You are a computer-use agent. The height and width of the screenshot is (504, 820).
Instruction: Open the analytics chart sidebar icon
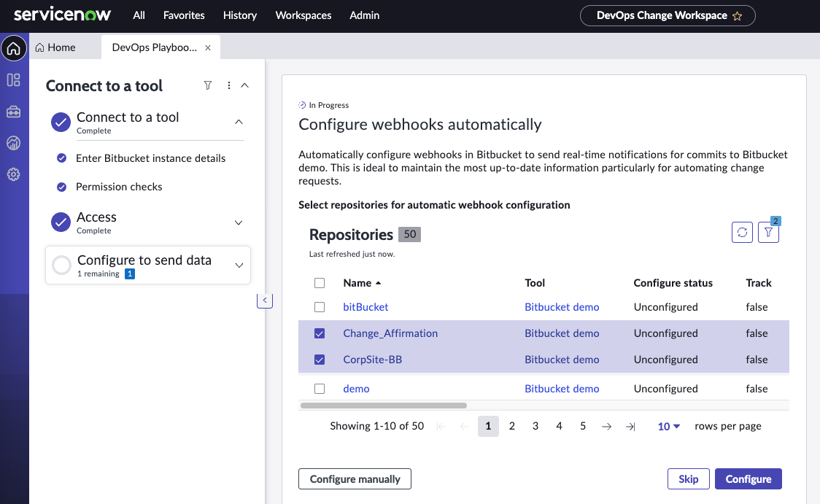[x=14, y=143]
